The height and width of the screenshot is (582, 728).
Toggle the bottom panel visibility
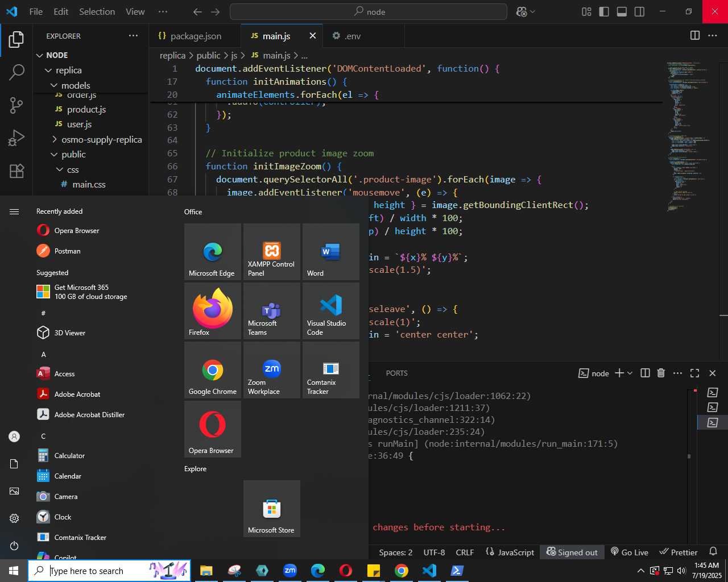coord(622,11)
